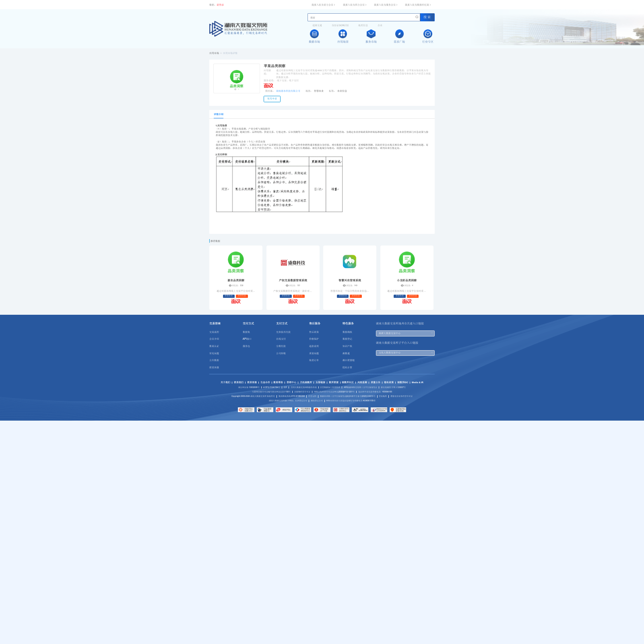Open the 联系我们 footer menu item
Screen dimensions: 644x644
click(239, 382)
